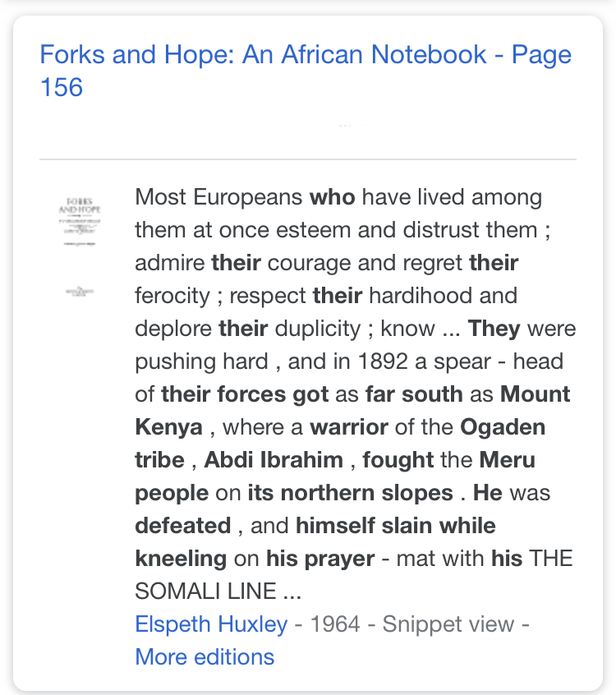
Task: Click the page number 156 in the title
Action: (x=62, y=87)
